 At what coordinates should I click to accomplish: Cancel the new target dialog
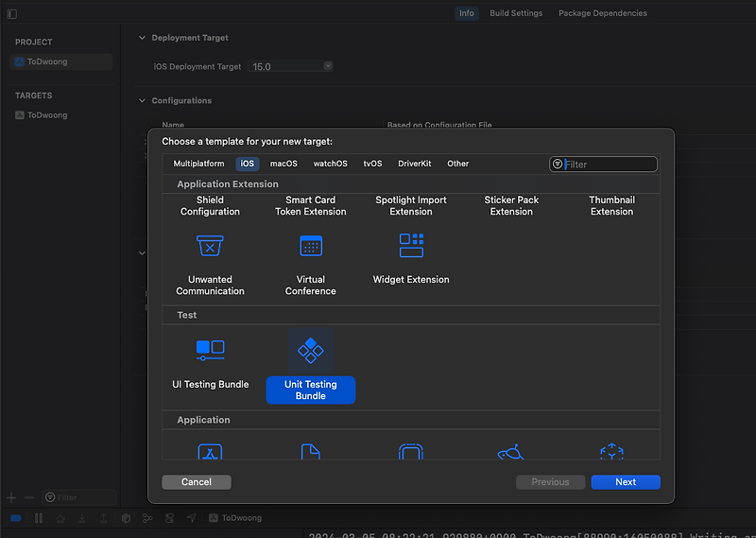pyautogui.click(x=197, y=482)
